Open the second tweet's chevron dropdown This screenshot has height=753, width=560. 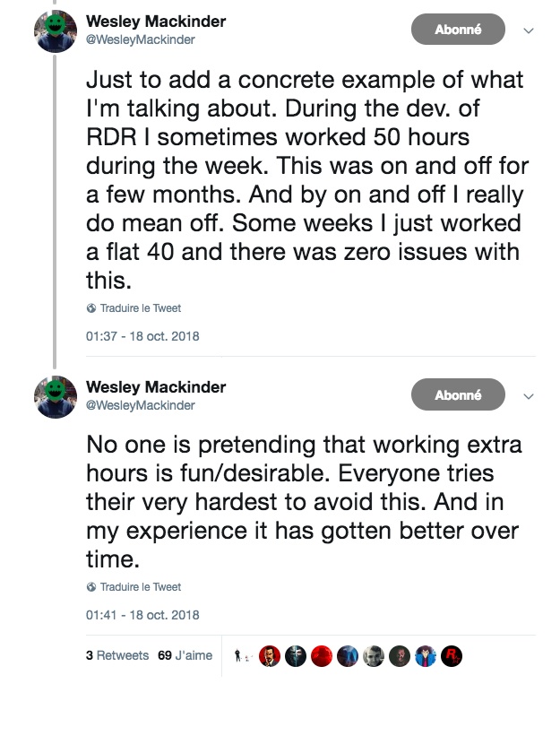(x=529, y=395)
